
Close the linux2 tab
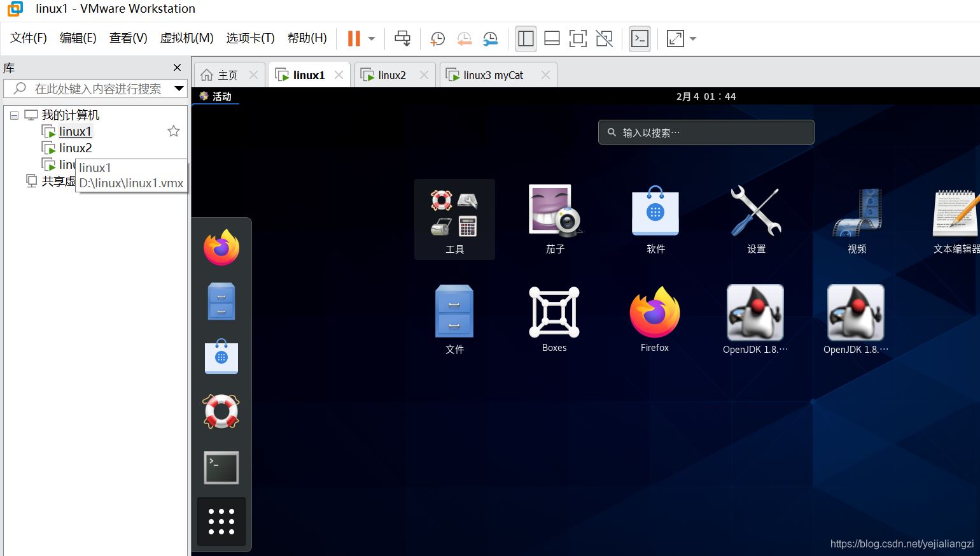tap(424, 75)
